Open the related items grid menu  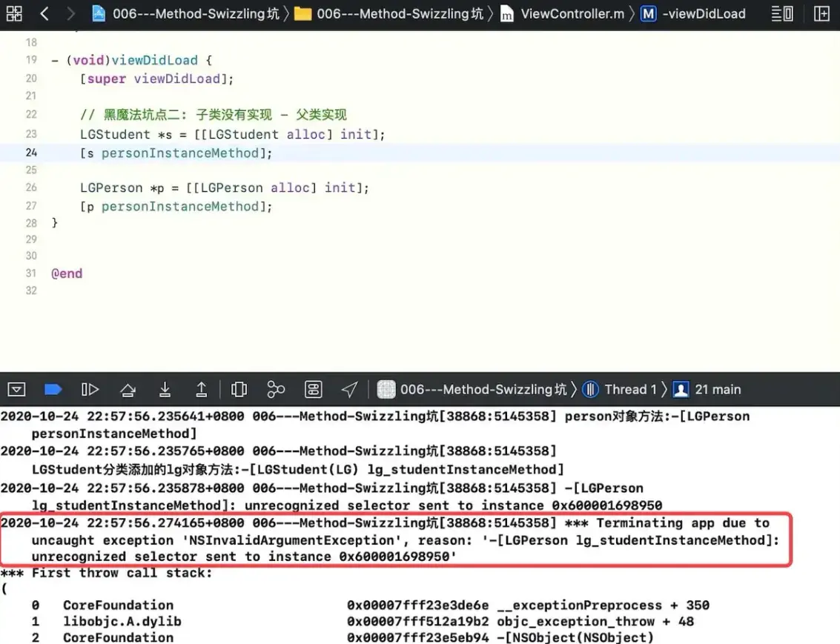(14, 13)
